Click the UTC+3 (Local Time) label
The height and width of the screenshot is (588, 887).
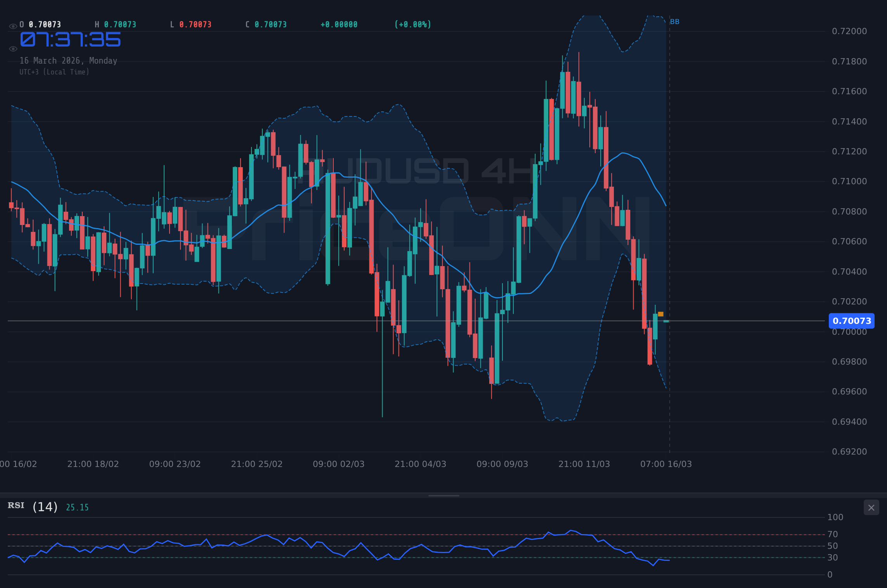54,72
